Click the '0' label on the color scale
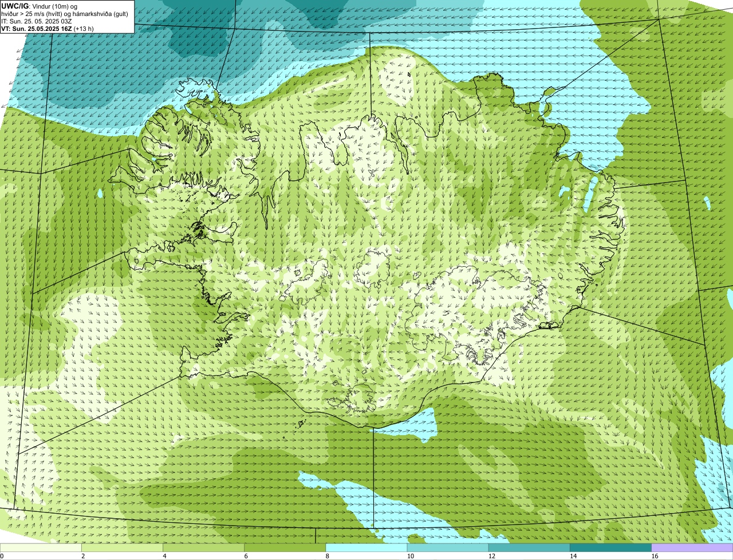 pos(2,556)
